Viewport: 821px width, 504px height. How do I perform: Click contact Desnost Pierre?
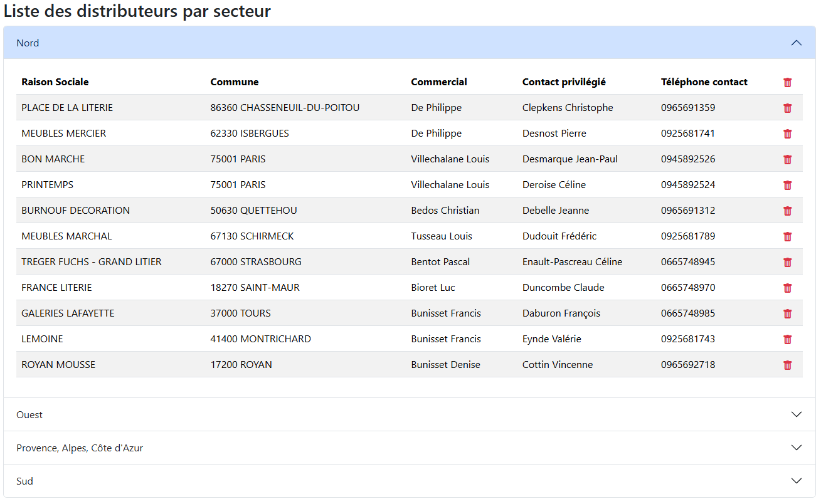(x=554, y=133)
